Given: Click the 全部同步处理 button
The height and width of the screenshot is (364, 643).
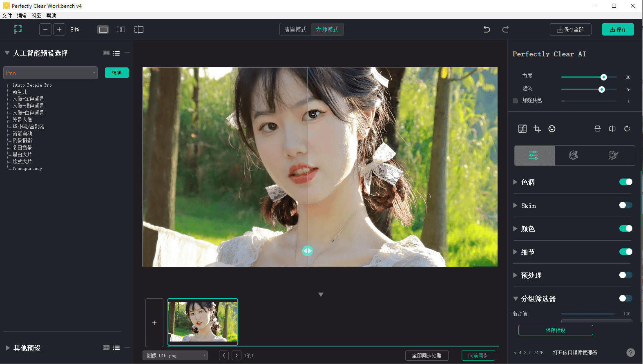Looking at the screenshot, I should coord(426,355).
